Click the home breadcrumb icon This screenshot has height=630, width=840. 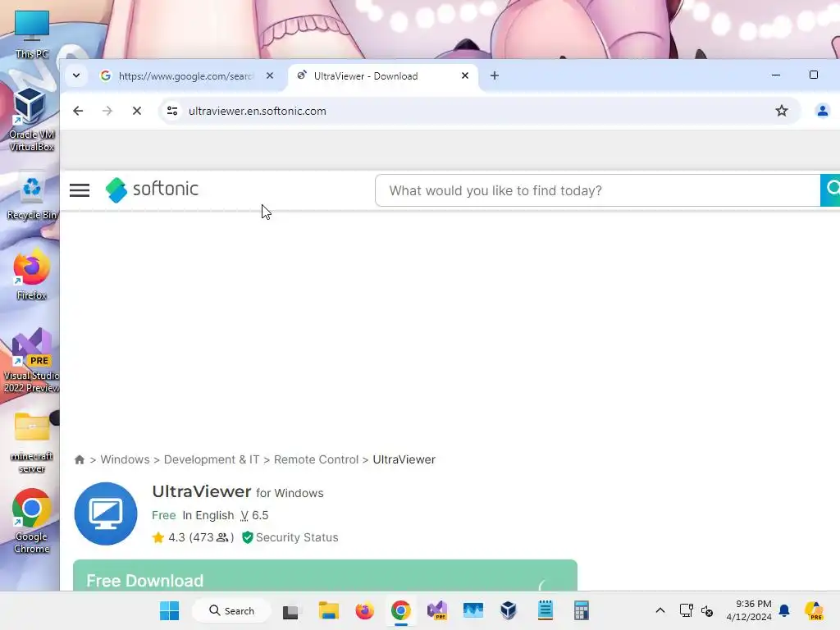(80, 459)
